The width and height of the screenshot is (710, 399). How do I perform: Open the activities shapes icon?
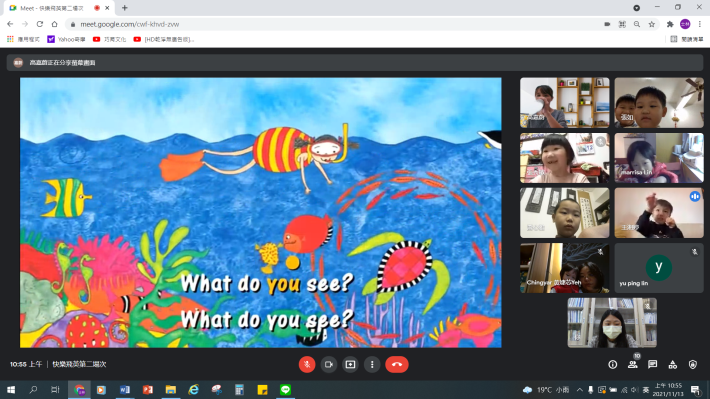click(x=673, y=365)
